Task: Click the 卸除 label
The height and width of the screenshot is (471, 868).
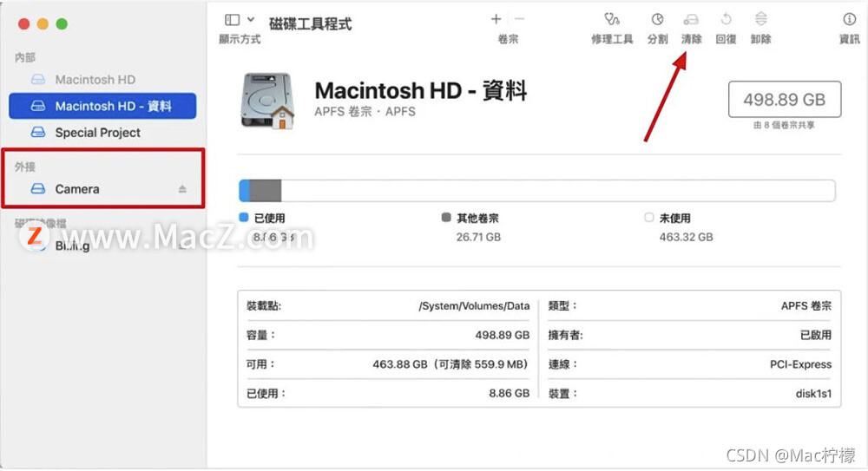Action: [x=760, y=39]
